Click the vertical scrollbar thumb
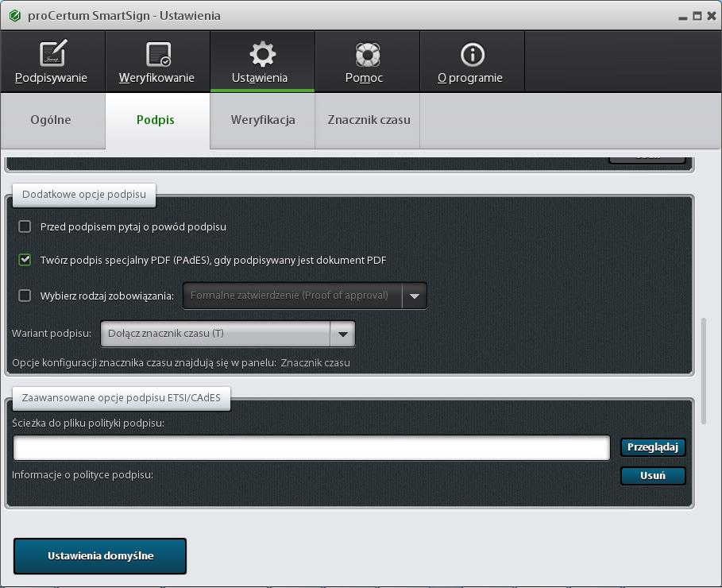The width and height of the screenshot is (722, 588). coord(703,371)
